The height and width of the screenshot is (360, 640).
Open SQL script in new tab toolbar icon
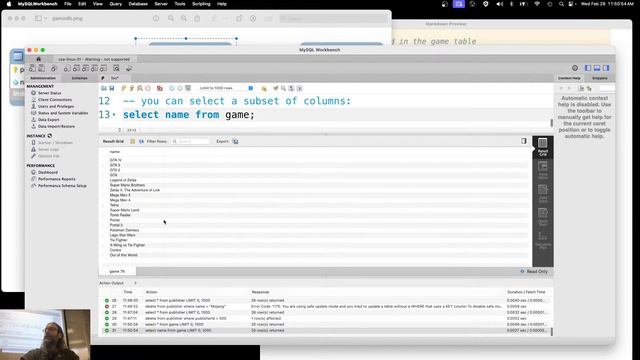click(x=41, y=69)
